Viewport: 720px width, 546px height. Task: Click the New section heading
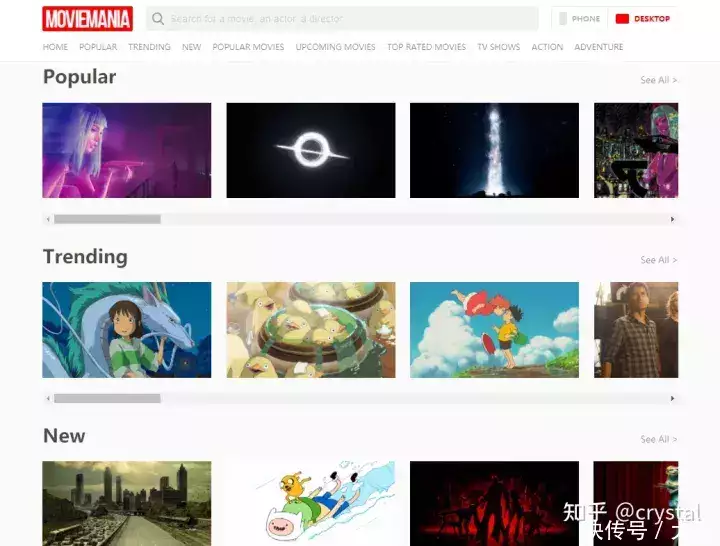pos(64,436)
